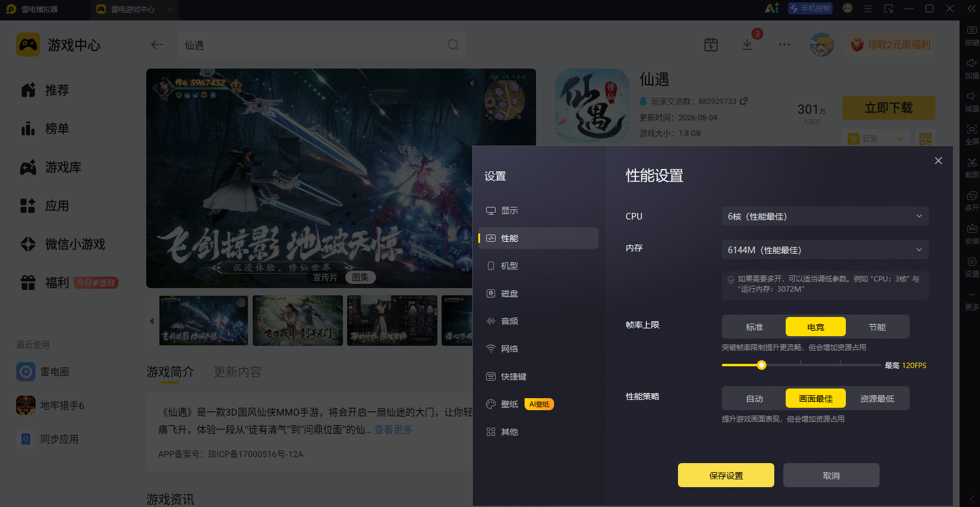Click 立即下载 to download 仙遇
Viewport: 980px width, 507px height.
pos(889,108)
